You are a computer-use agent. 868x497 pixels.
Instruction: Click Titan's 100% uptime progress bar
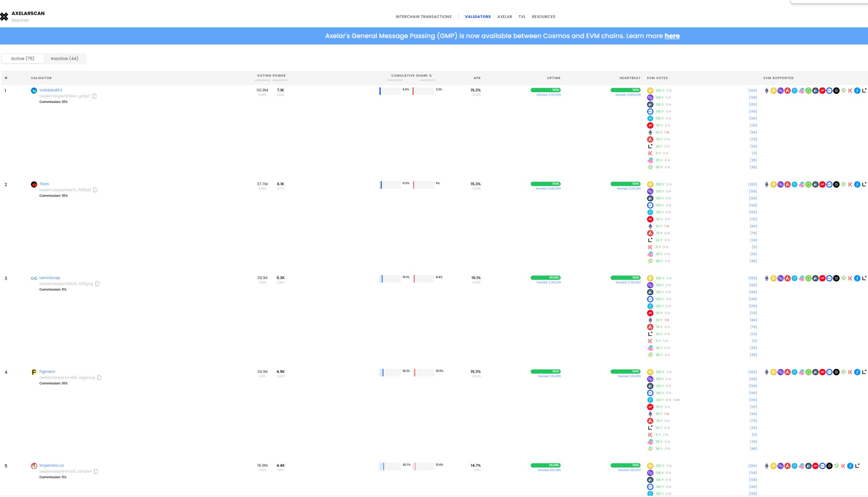tap(545, 184)
